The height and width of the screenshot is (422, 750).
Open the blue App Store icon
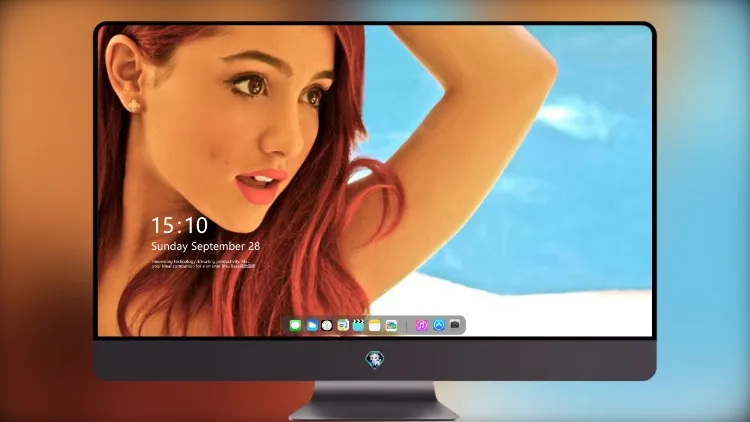point(439,325)
